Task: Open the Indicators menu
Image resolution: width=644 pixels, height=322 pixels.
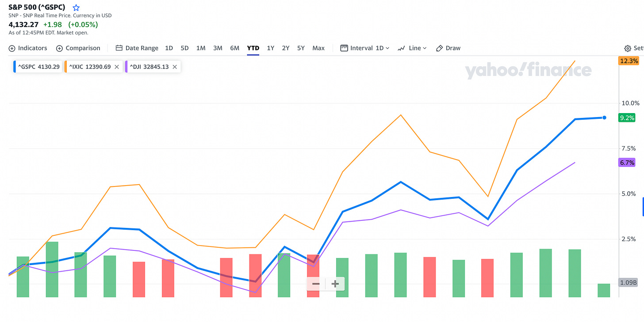Action: (x=27, y=48)
